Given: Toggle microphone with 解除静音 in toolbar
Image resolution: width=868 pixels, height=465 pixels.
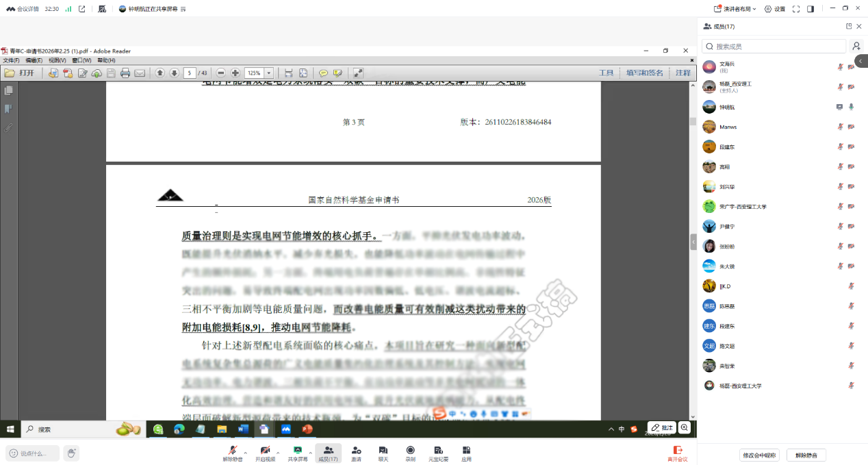Looking at the screenshot, I should pyautogui.click(x=232, y=453).
